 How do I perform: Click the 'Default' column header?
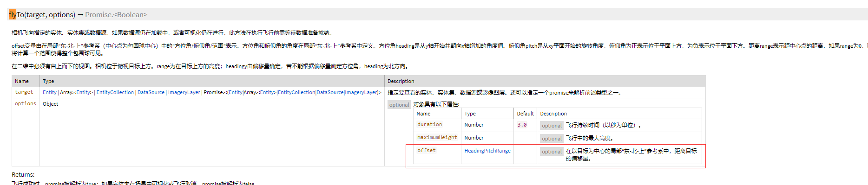pyautogui.click(x=525, y=114)
